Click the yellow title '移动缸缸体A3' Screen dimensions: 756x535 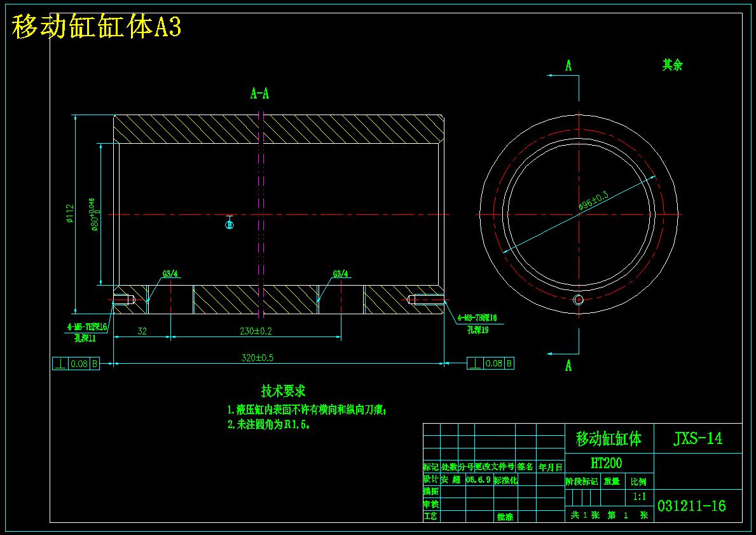coord(97,27)
